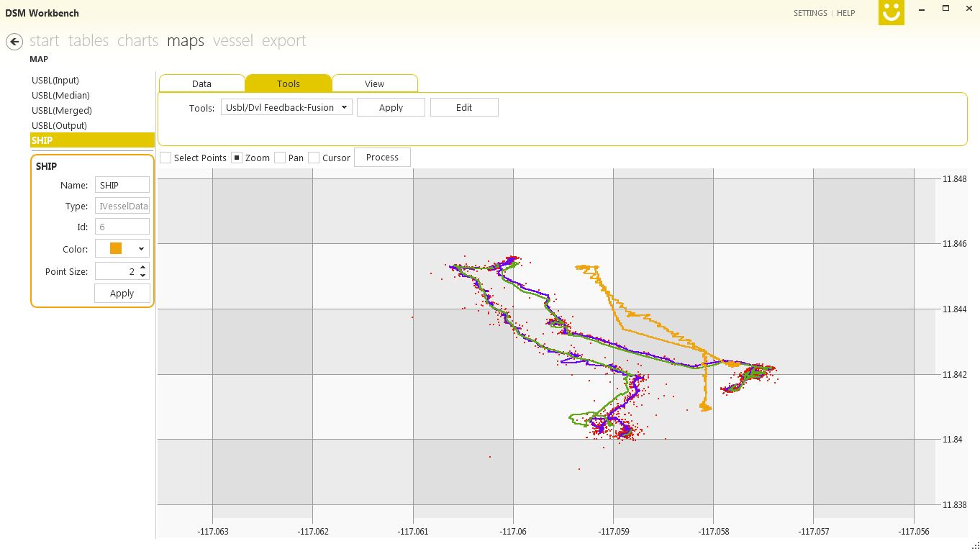Click the Process button

[382, 157]
